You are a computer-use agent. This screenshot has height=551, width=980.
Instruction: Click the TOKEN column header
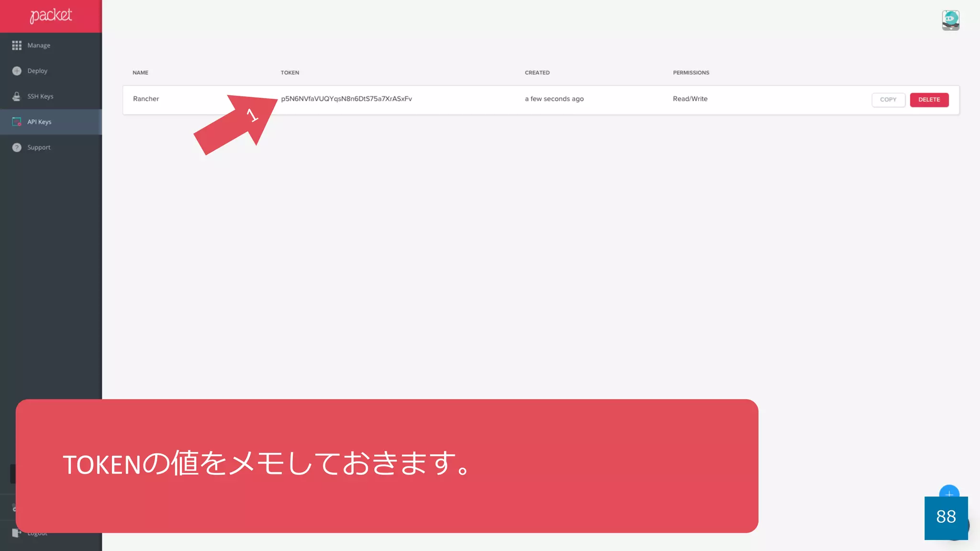290,73
